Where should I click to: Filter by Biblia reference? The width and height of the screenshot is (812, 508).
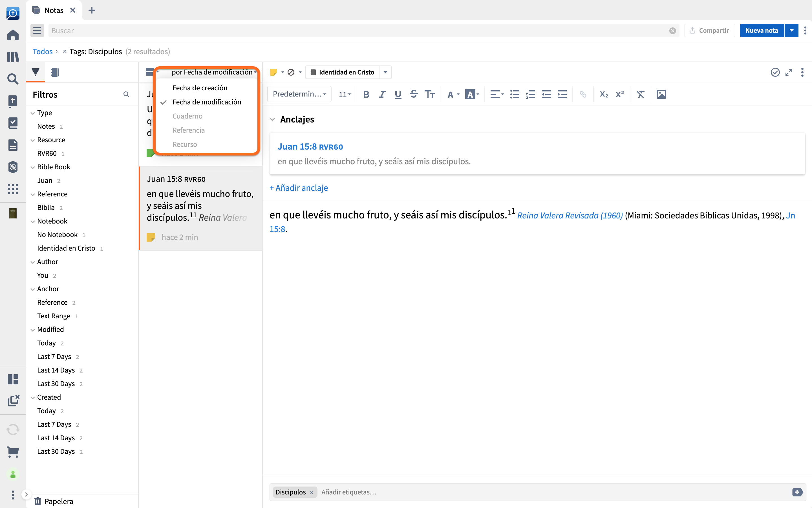(x=46, y=208)
